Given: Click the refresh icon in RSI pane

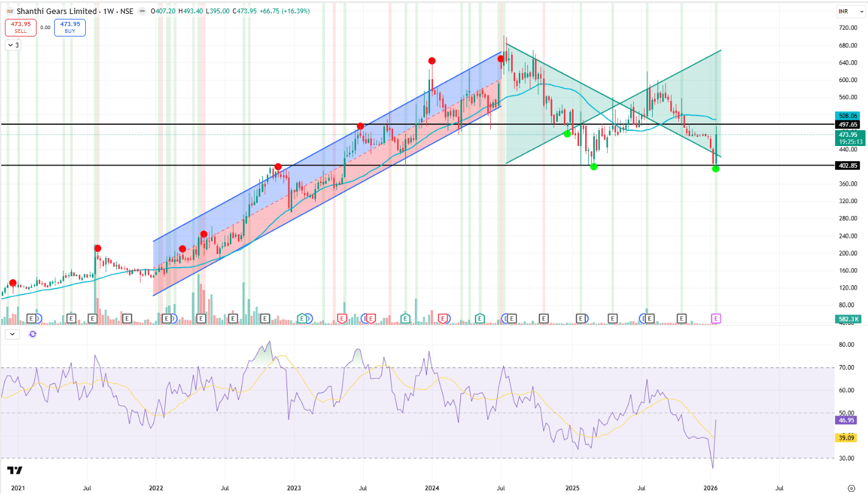Looking at the screenshot, I should coord(33,333).
